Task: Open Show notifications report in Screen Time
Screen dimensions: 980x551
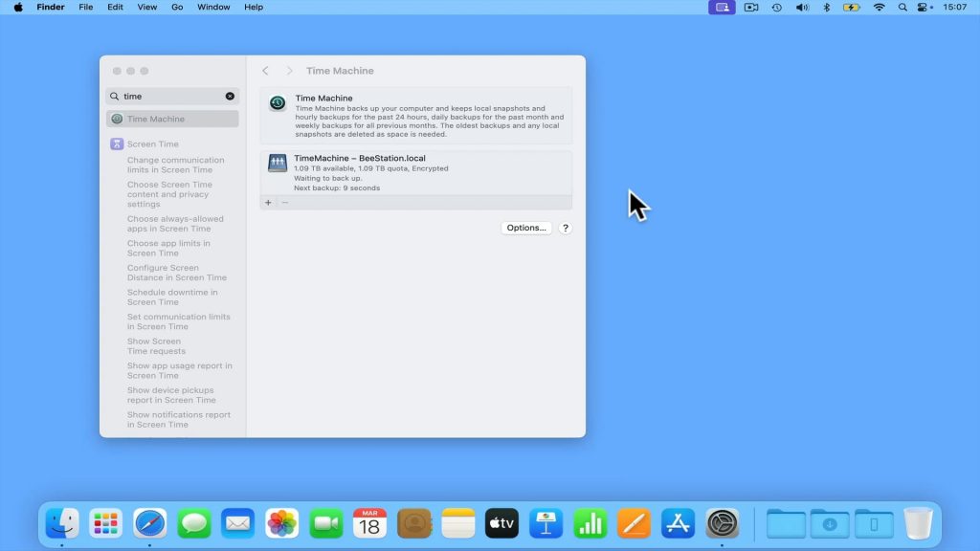Action: 179,419
